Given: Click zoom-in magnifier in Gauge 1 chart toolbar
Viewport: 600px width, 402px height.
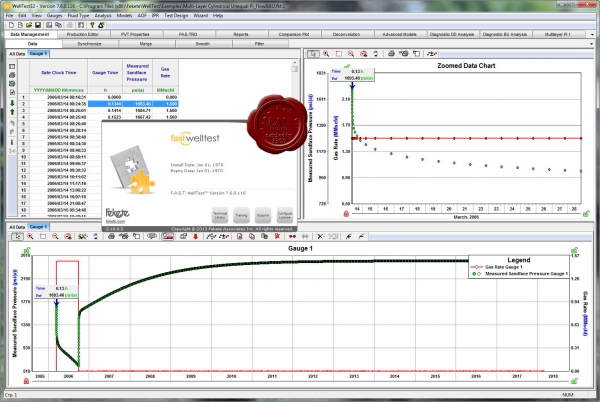Looking at the screenshot, I should [30, 236].
